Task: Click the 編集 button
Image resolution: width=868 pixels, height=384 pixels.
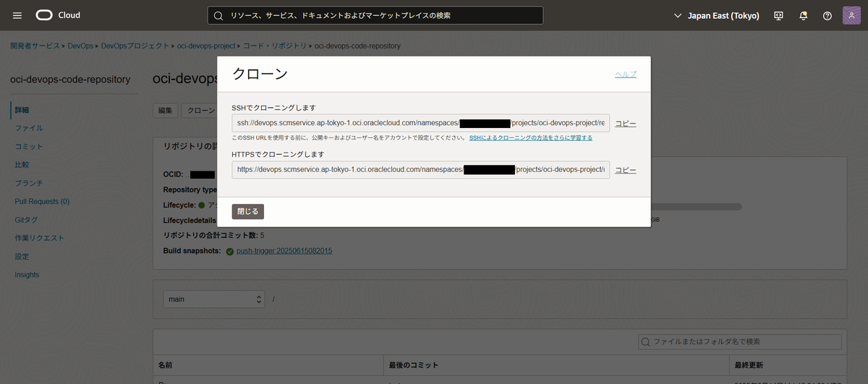Action: pos(166,111)
